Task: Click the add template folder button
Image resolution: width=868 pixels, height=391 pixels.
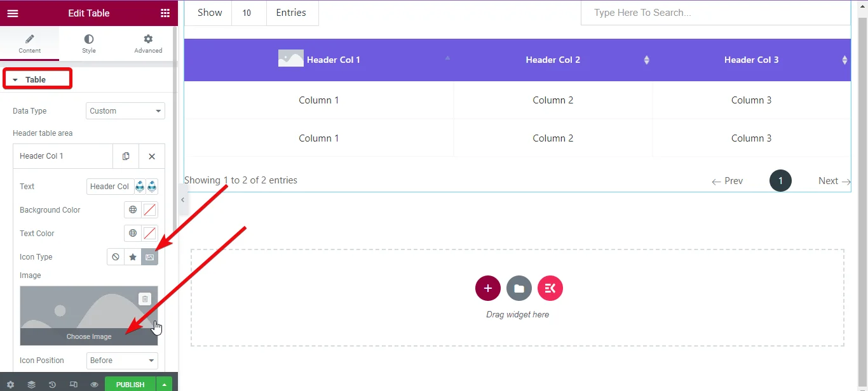Action: click(x=519, y=288)
